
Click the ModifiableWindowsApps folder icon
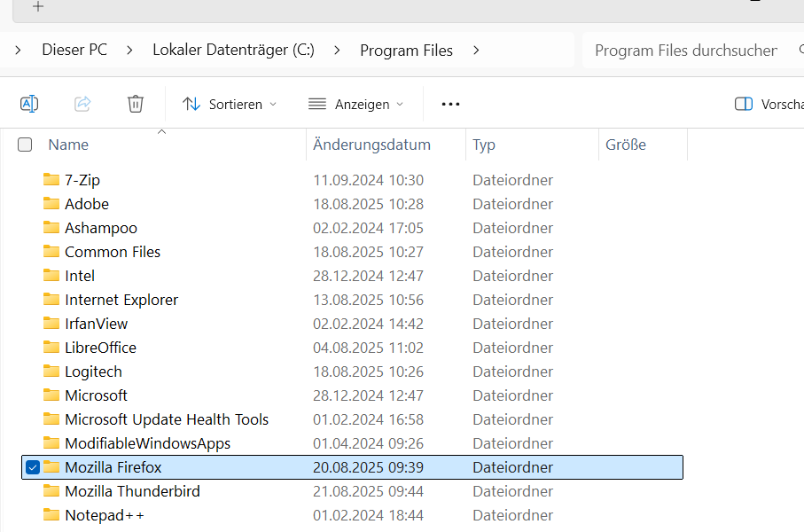tap(51, 442)
